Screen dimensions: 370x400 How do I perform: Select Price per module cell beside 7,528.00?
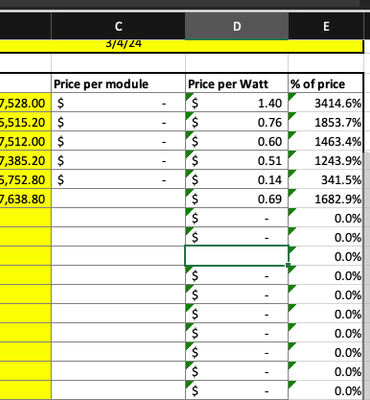118,103
